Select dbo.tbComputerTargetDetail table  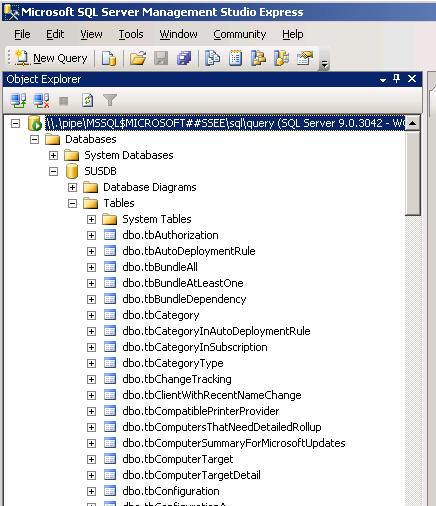coord(191,475)
